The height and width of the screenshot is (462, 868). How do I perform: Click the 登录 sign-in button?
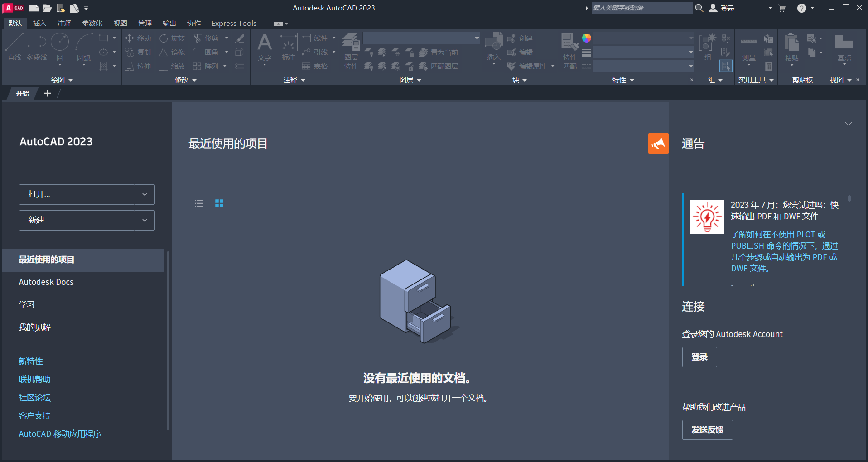[699, 357]
